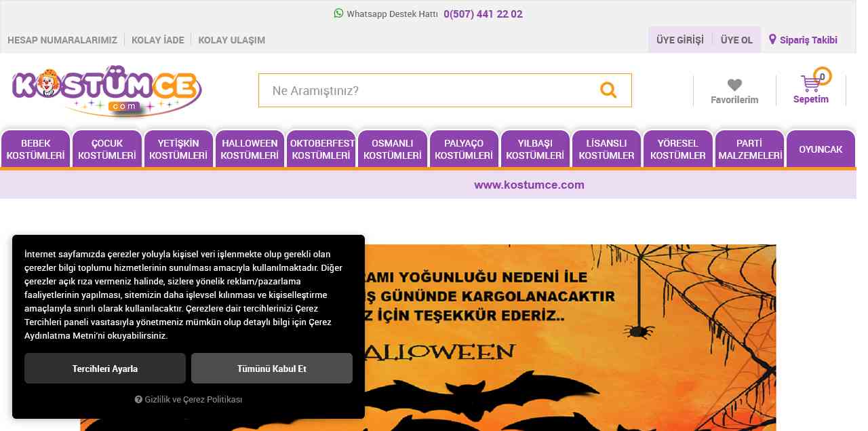Select the Palyaço Kostümleri tab
The height and width of the screenshot is (431, 868).
click(464, 149)
